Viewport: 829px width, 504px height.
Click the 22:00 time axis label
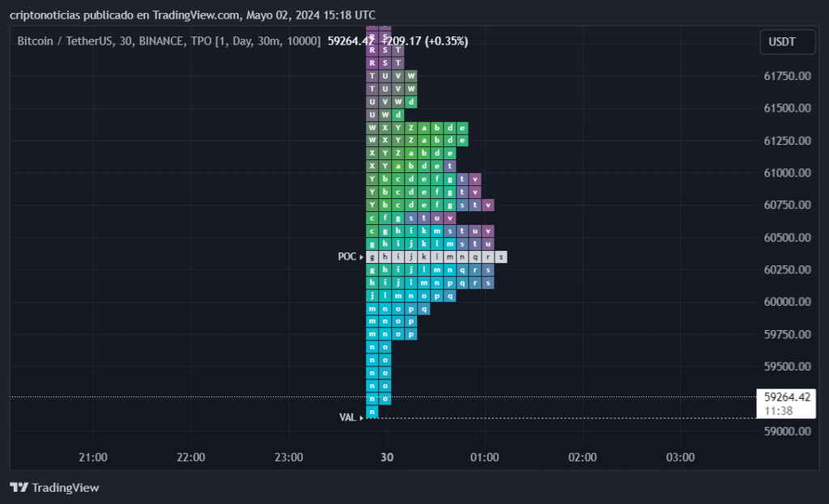(x=191, y=458)
